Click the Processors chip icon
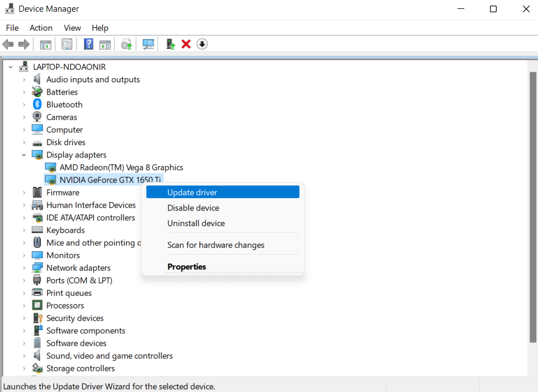 tap(37, 305)
